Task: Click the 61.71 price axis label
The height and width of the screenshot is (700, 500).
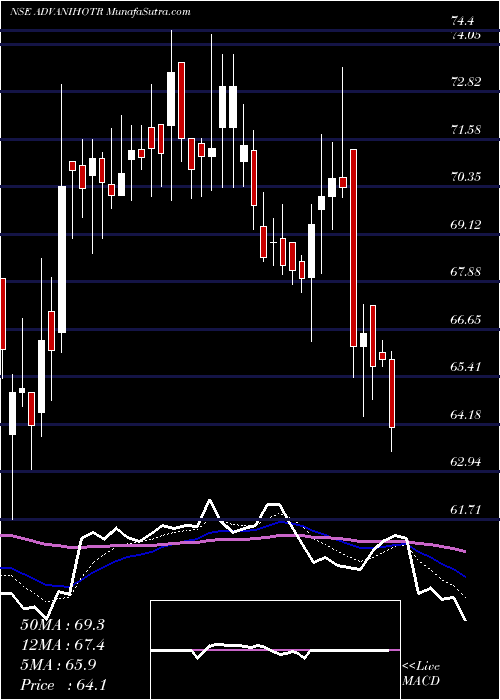Action: 466,509
